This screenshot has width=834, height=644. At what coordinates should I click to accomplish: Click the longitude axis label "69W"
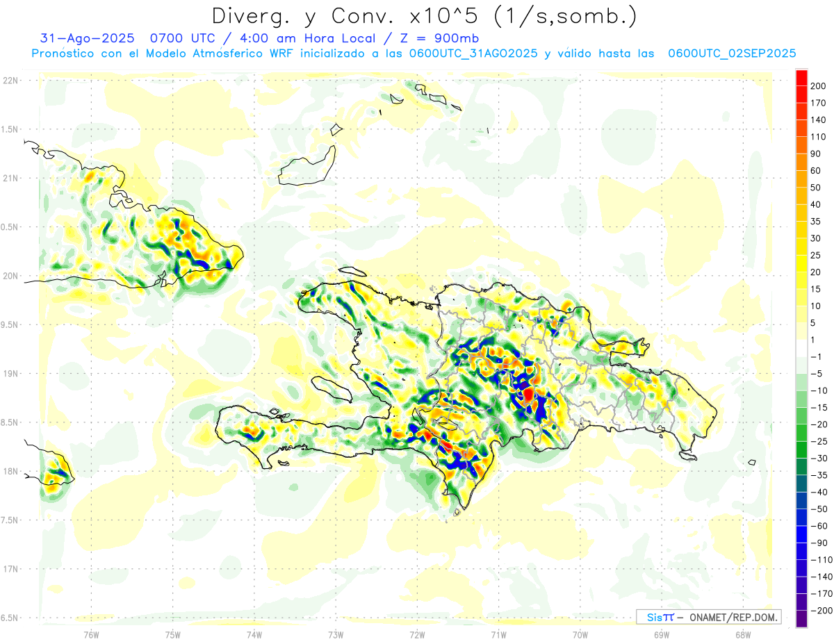[661, 634]
